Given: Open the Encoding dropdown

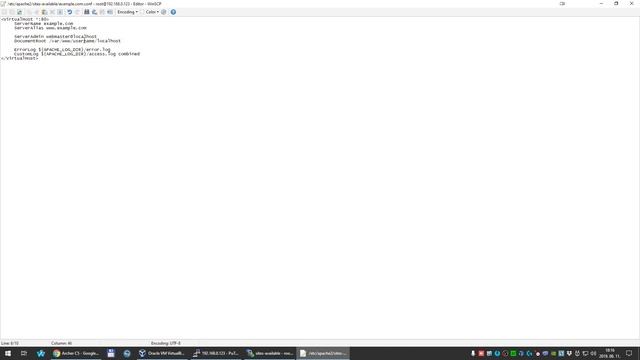Looking at the screenshot, I should (128, 12).
